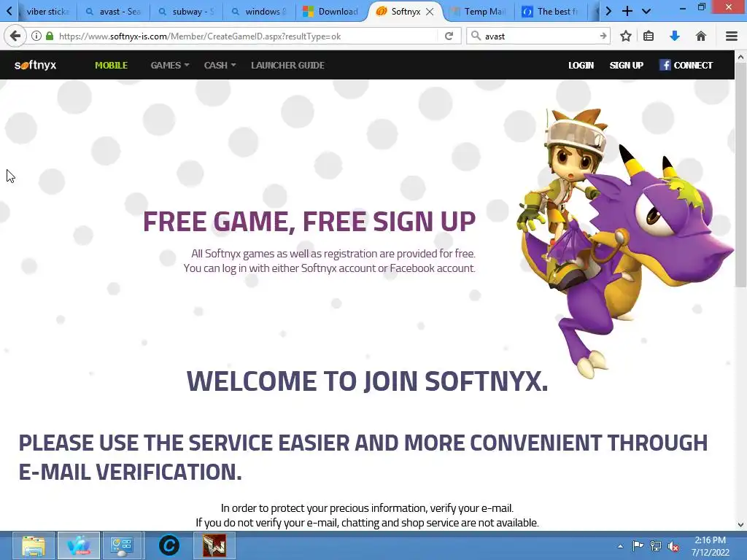The height and width of the screenshot is (560, 747).
Task: Click the search box containing avast
Action: (539, 36)
